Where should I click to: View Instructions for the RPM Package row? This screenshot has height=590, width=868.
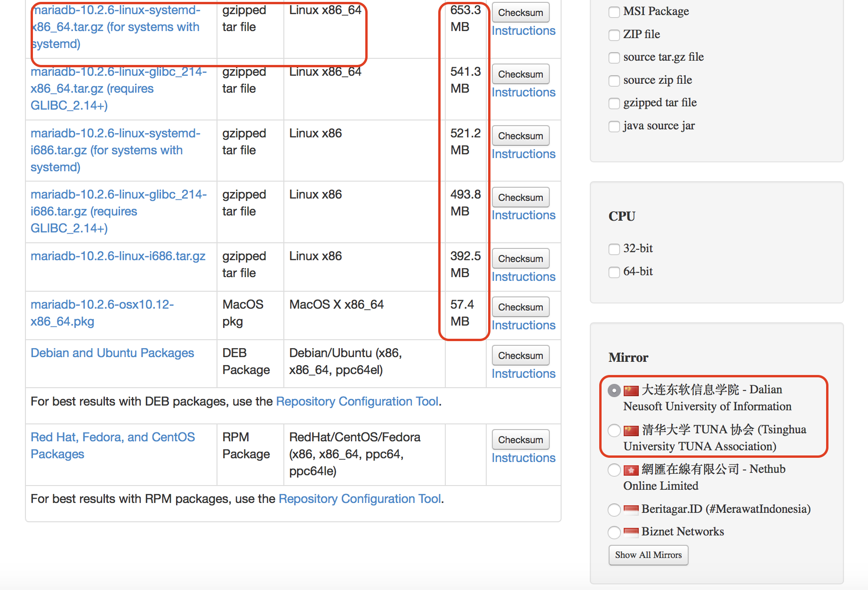[523, 458]
